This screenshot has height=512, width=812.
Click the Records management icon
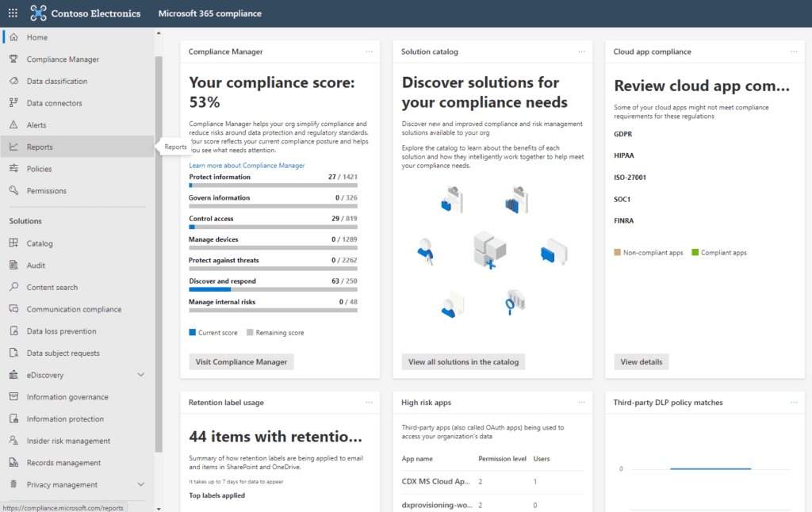14,462
